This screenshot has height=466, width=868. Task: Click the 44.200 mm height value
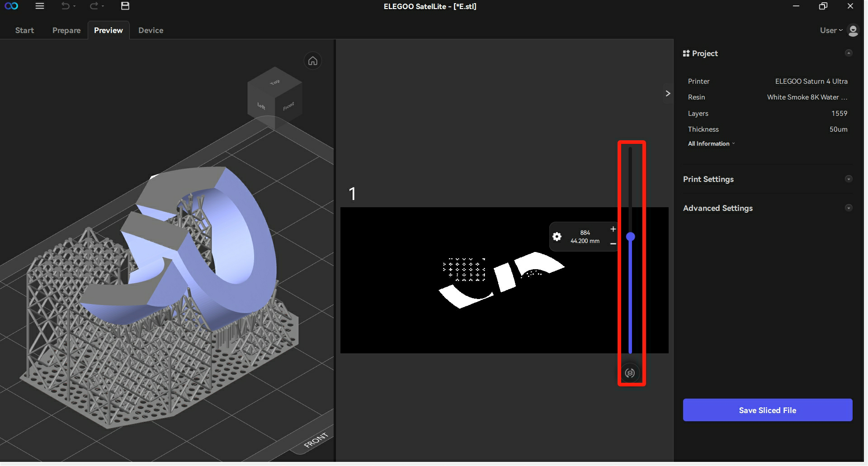pyautogui.click(x=585, y=241)
